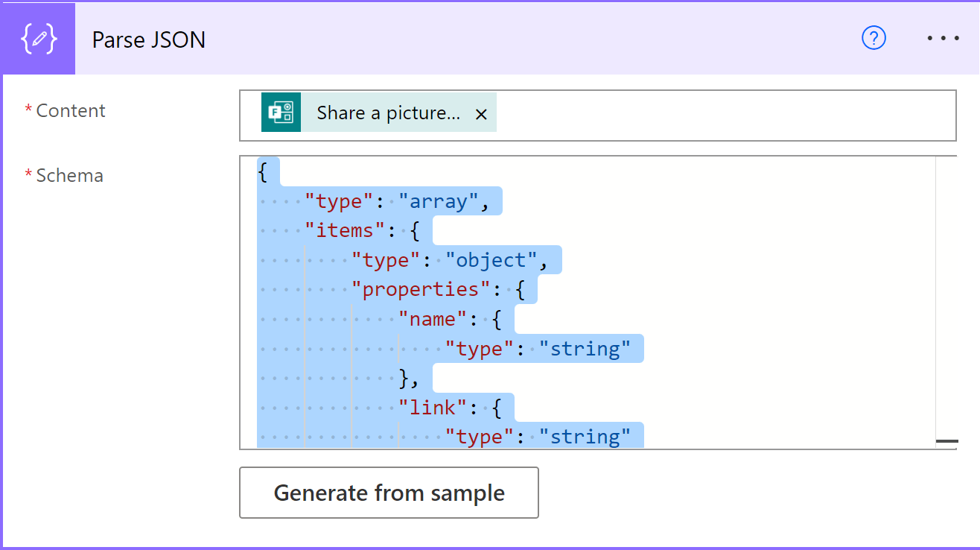The width and height of the screenshot is (980, 550).
Task: Click the opening brace on the first schema line
Action: click(262, 171)
